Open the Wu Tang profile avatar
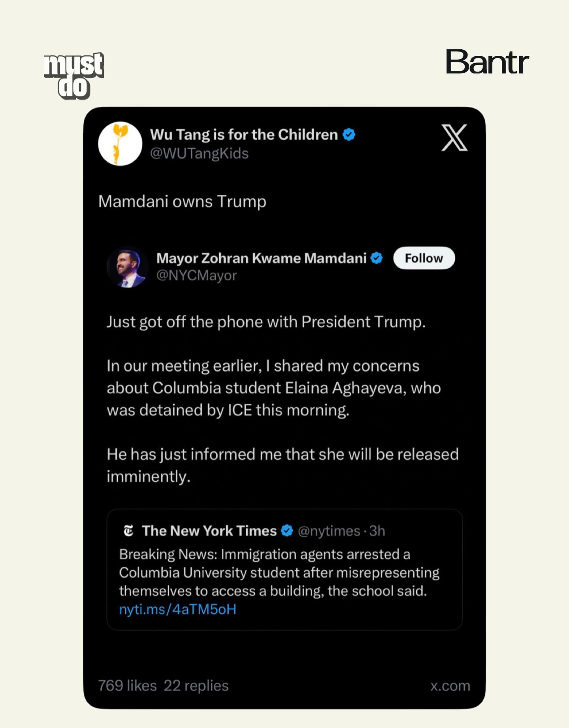Viewport: 569px width, 728px height. (120, 143)
